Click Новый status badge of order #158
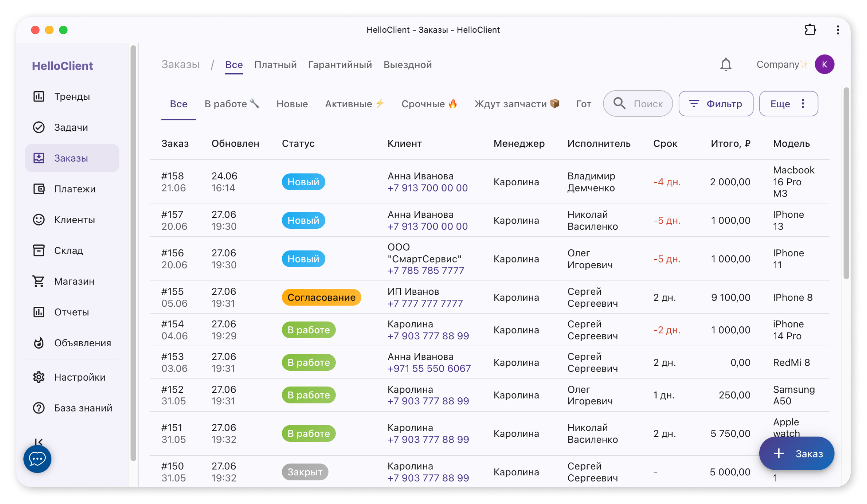Screen dimensions: 867x504 [x=303, y=182]
